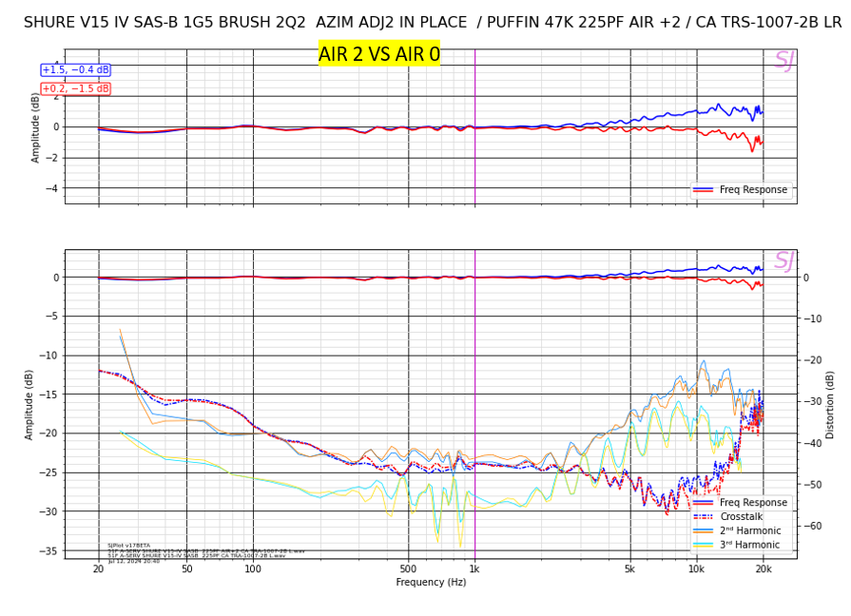
Task: Click the '−60' distortion axis tick
Action: coord(813,526)
